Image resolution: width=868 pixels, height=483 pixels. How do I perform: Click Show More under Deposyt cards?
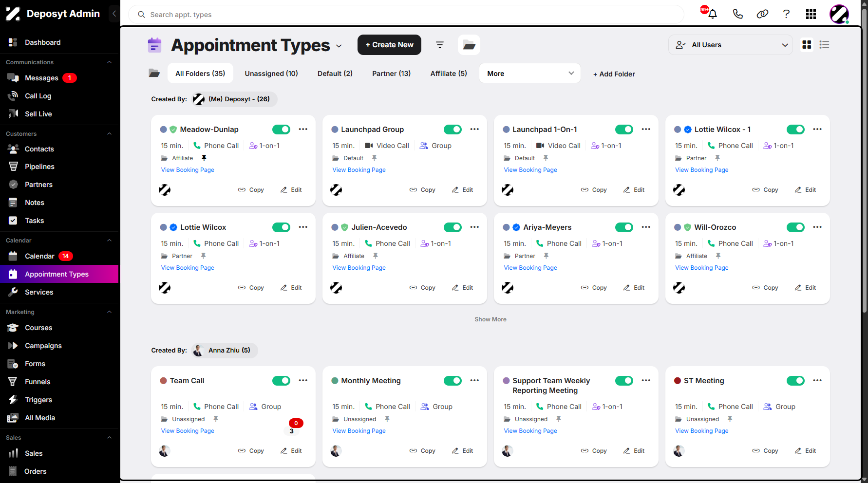(491, 319)
